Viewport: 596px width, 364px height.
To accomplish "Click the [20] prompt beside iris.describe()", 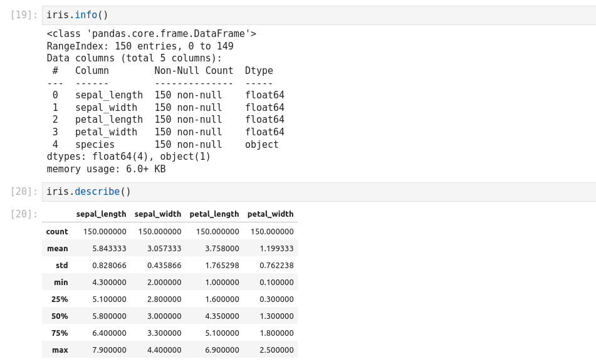I will pyautogui.click(x=24, y=192).
